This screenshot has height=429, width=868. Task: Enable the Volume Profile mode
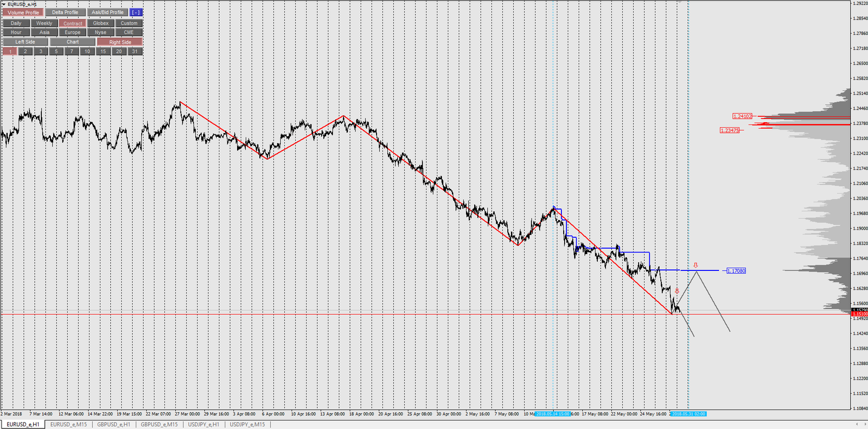pyautogui.click(x=23, y=12)
